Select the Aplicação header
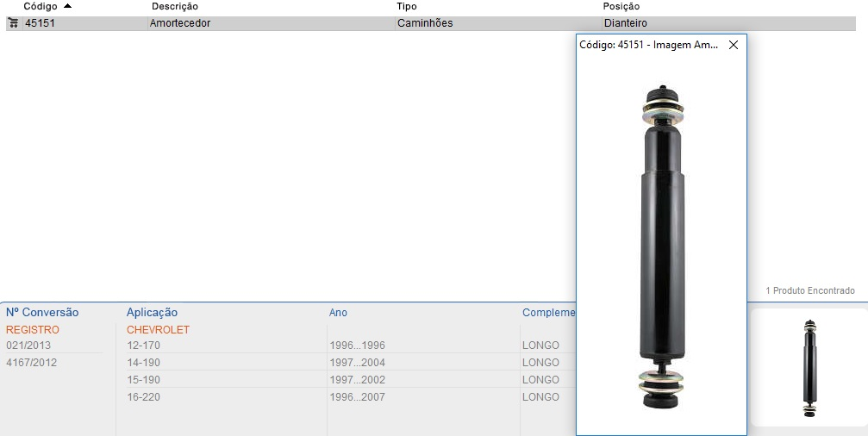868x436 pixels. tap(152, 313)
